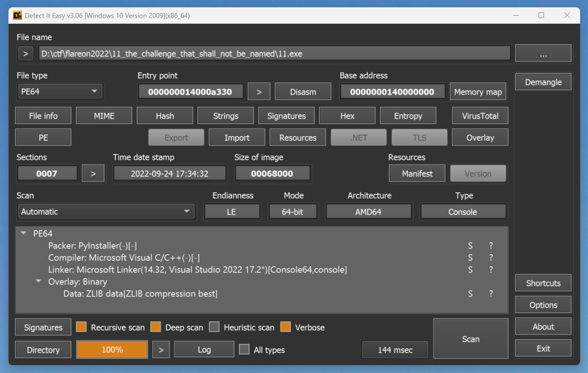Image resolution: width=588 pixels, height=373 pixels.
Task: Click the arrow button next to progress bar
Action: click(x=161, y=350)
